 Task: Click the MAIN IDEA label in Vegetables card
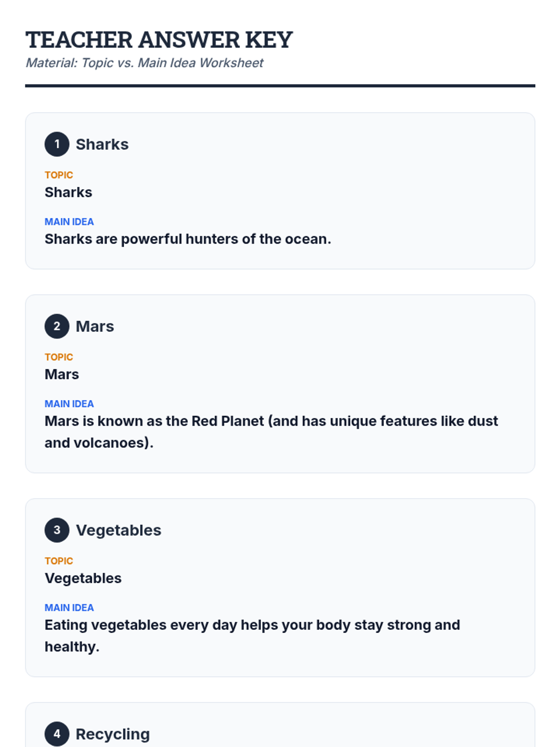coord(69,608)
